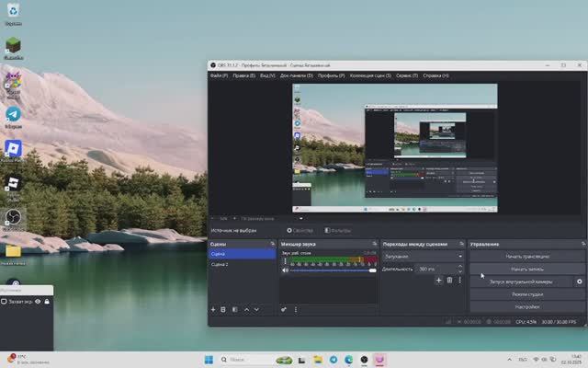This screenshot has width=588, height=368.
Task: Open the Сервис menu
Action: [407, 75]
